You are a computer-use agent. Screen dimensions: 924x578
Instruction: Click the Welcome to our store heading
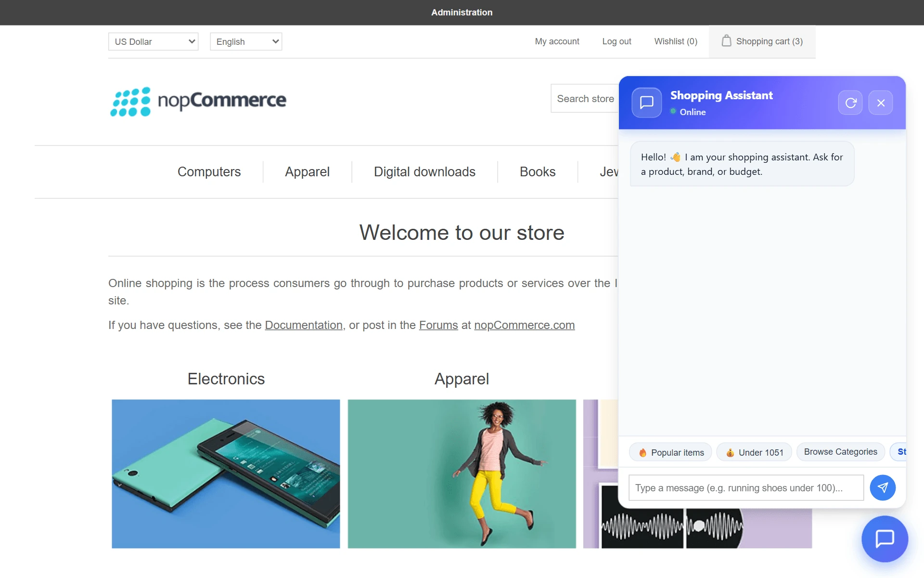click(x=462, y=233)
